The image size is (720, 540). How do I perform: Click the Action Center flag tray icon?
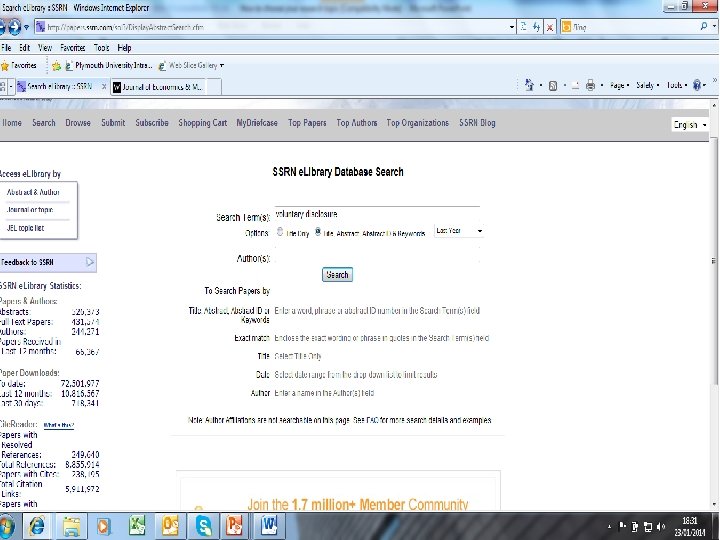tap(623, 526)
